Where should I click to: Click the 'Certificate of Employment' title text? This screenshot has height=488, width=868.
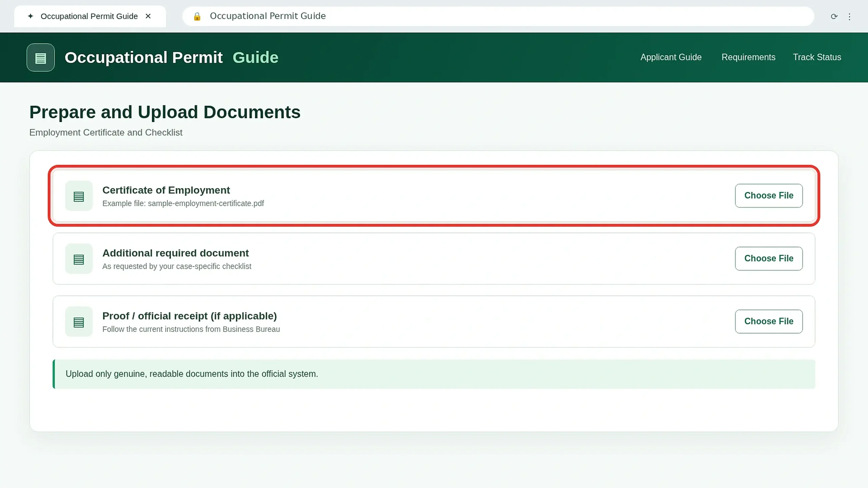tap(166, 190)
